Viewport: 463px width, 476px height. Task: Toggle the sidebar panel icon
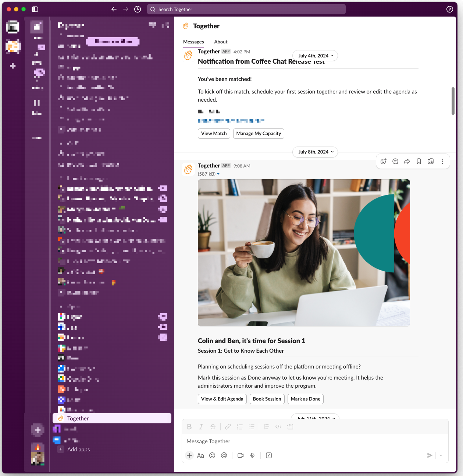pos(35,9)
